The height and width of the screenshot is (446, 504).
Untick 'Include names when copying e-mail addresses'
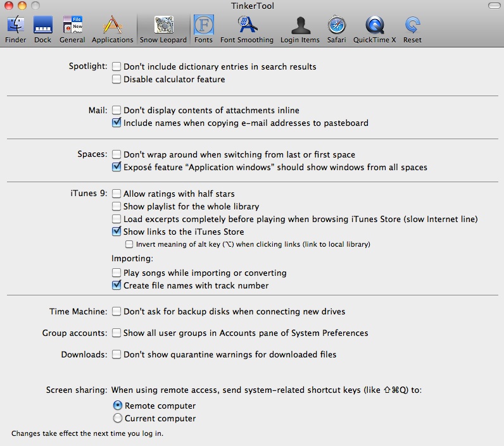[117, 123]
